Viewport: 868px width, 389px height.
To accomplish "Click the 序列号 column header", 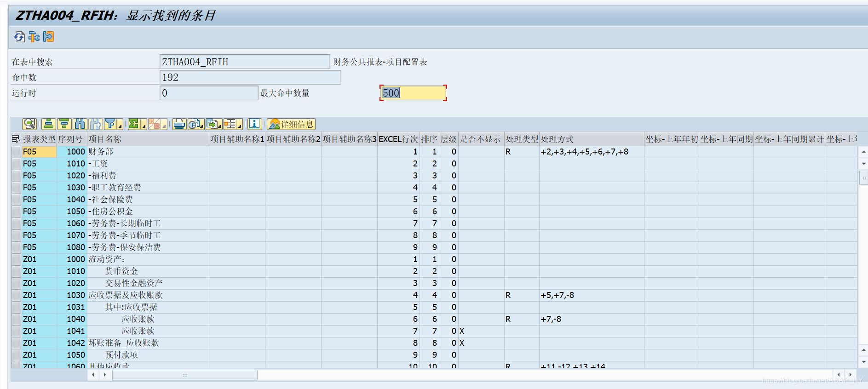I will [72, 139].
